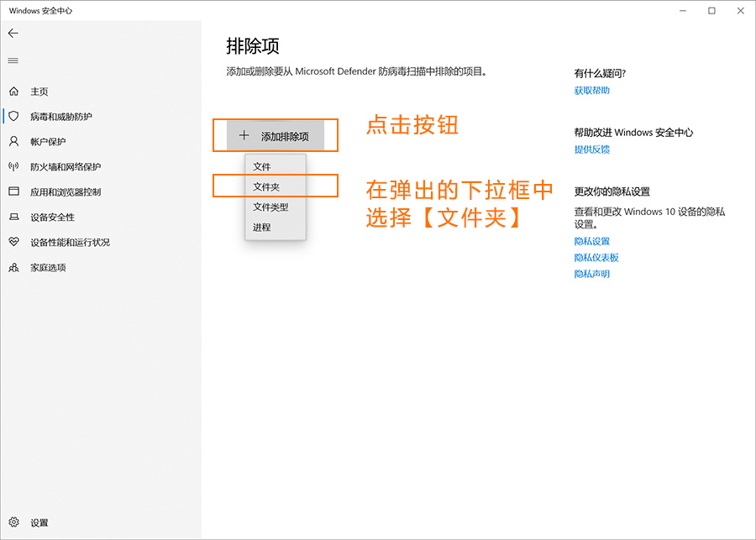Open 病毒和威胁防护 section
This screenshot has height=540, width=756.
point(60,117)
